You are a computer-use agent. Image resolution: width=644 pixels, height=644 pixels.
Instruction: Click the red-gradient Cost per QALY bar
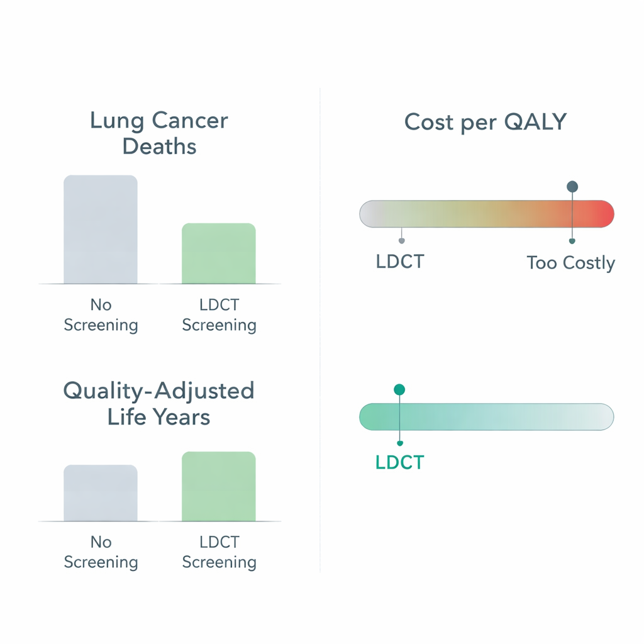tap(486, 214)
